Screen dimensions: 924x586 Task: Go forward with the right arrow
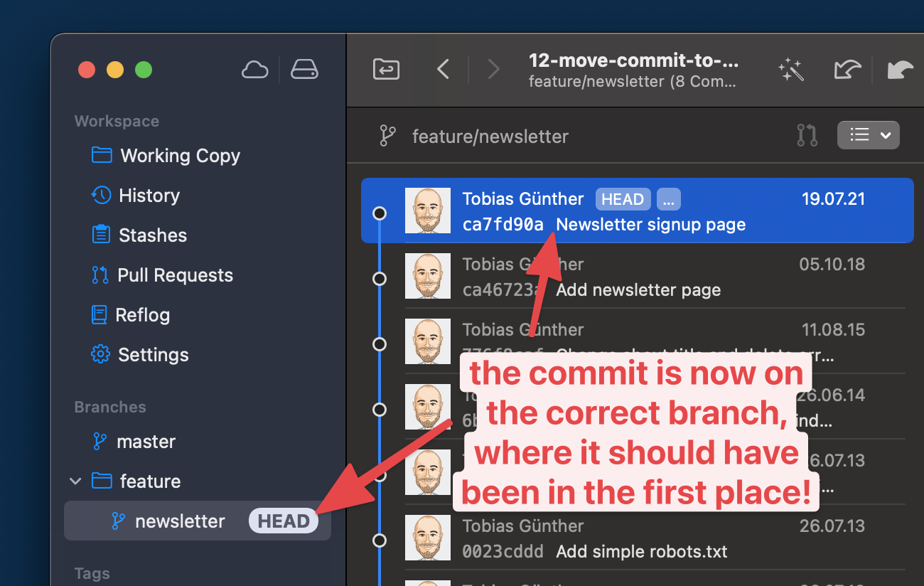[x=493, y=70]
